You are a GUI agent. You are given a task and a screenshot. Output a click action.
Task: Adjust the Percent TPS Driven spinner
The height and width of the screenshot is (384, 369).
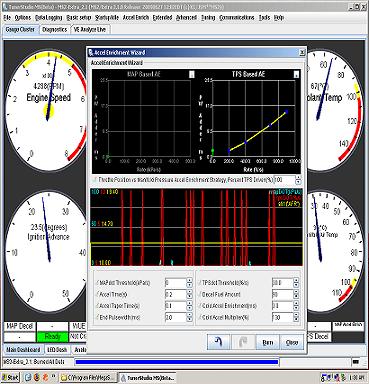pyautogui.click(x=298, y=180)
